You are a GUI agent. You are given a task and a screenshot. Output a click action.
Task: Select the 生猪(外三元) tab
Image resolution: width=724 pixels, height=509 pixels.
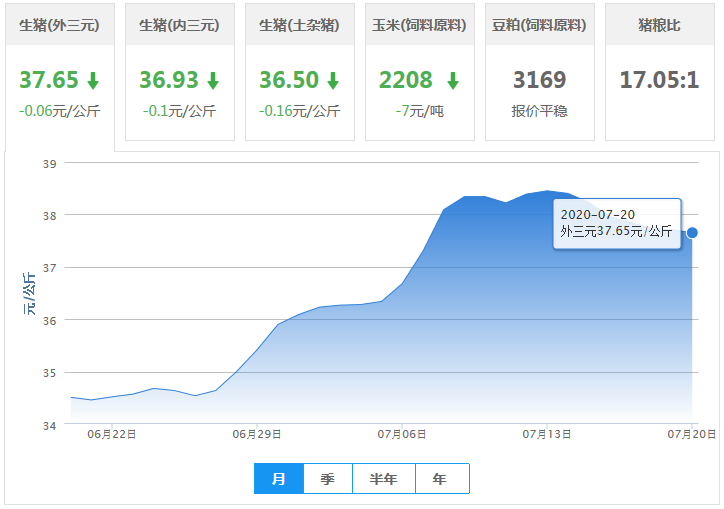click(x=60, y=25)
